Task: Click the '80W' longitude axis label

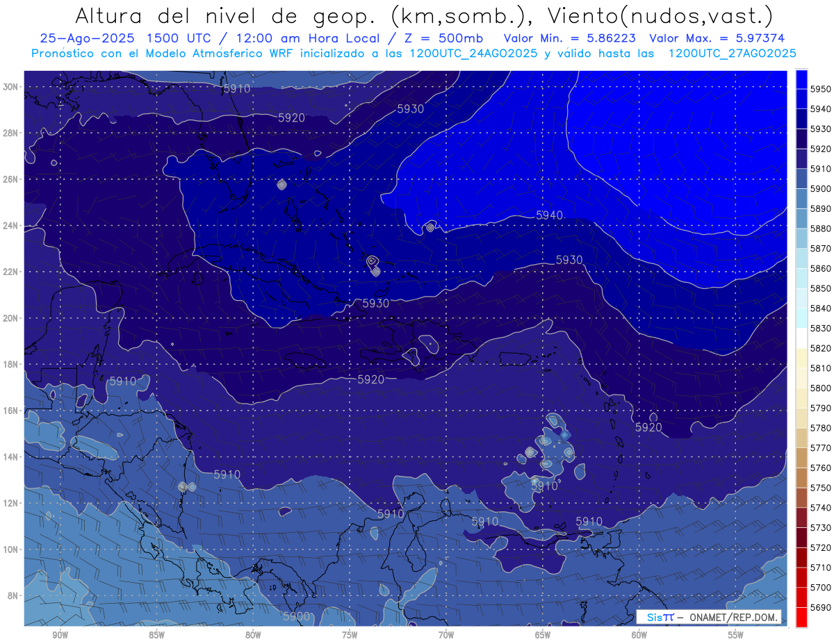Action: pyautogui.click(x=253, y=635)
